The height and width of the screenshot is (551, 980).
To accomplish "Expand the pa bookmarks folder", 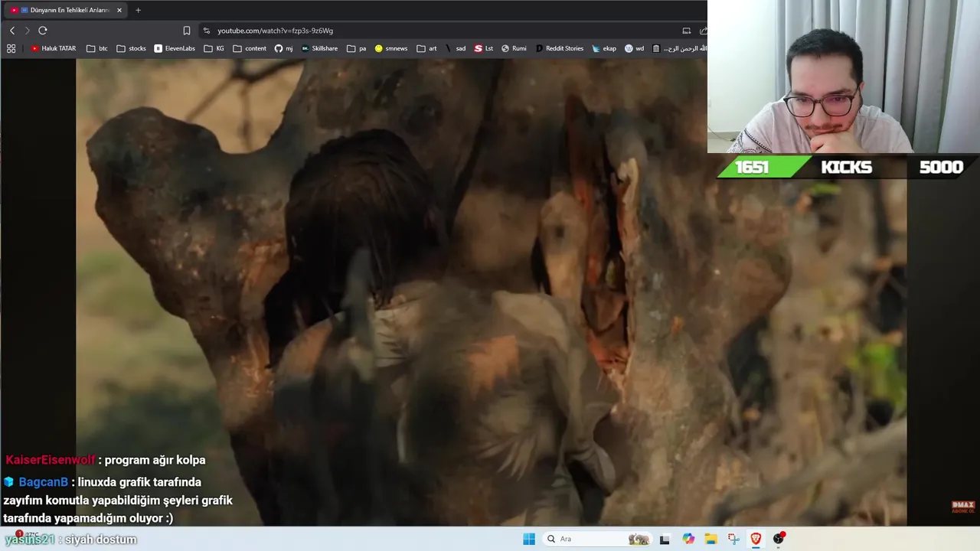I will point(357,48).
